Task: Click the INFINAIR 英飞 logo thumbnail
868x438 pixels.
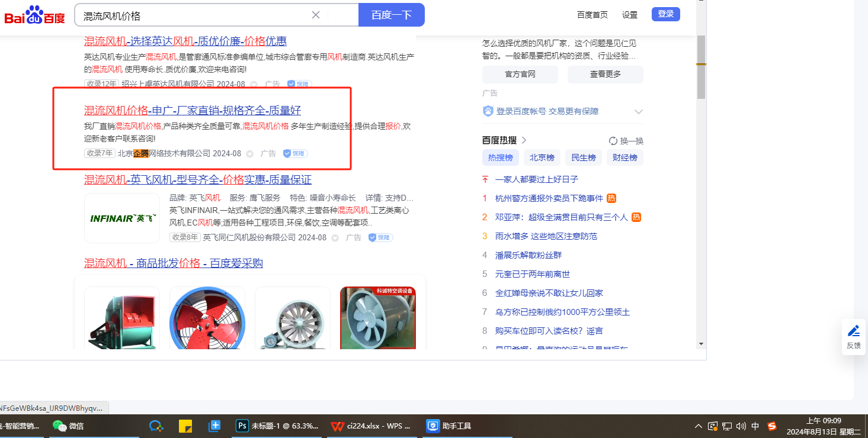Action: coord(122,218)
